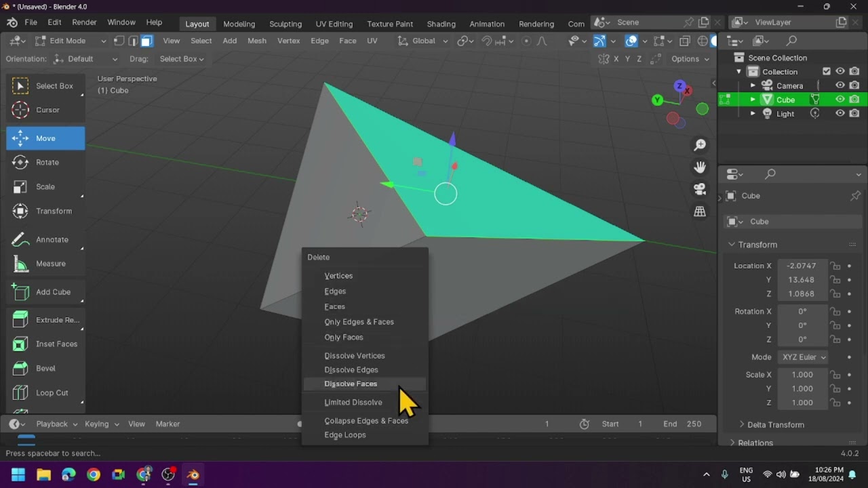The image size is (868, 488).
Task: Select Limited Dissolve menu entry
Action: pos(365,403)
